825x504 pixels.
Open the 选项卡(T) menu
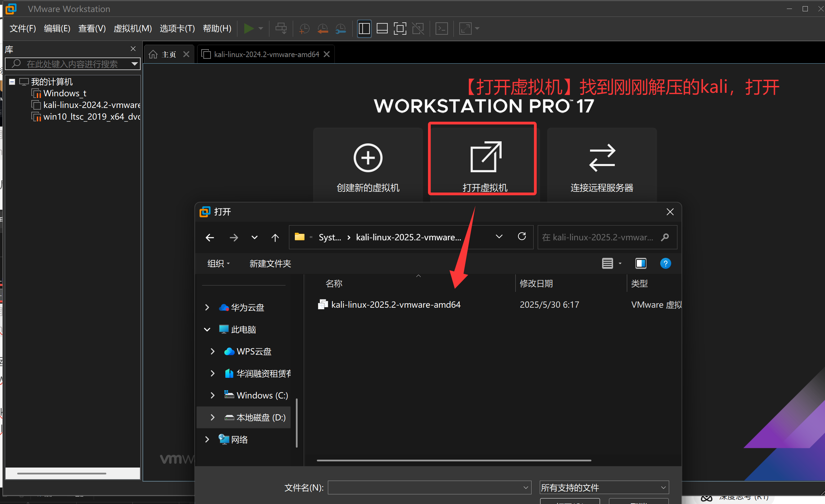pyautogui.click(x=177, y=29)
